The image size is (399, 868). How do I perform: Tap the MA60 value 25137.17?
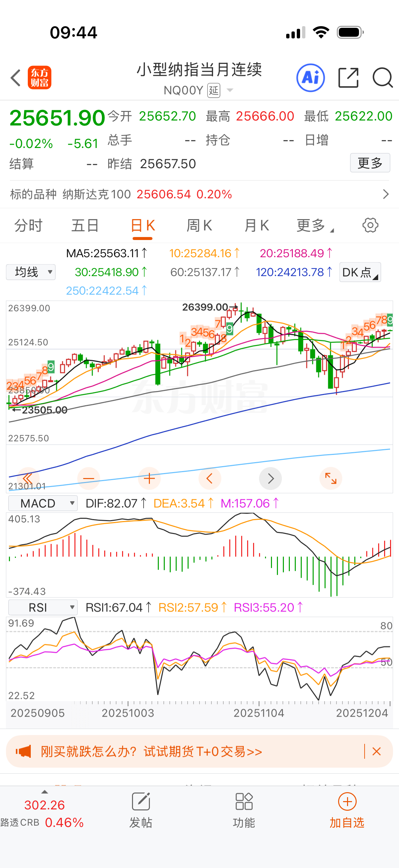[x=205, y=272]
